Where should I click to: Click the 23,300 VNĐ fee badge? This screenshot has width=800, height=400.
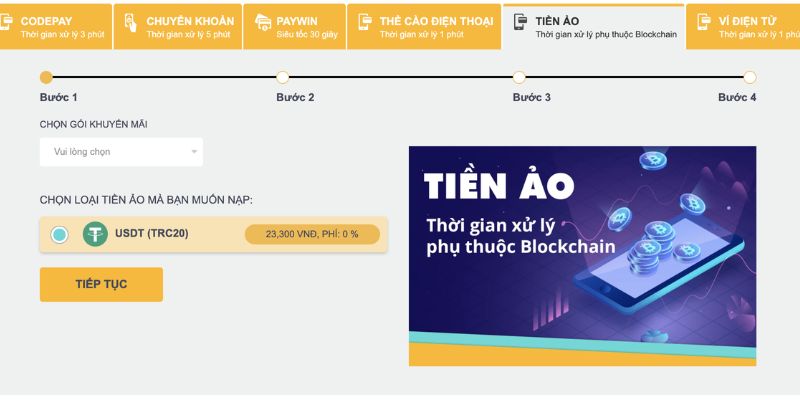[x=312, y=234]
